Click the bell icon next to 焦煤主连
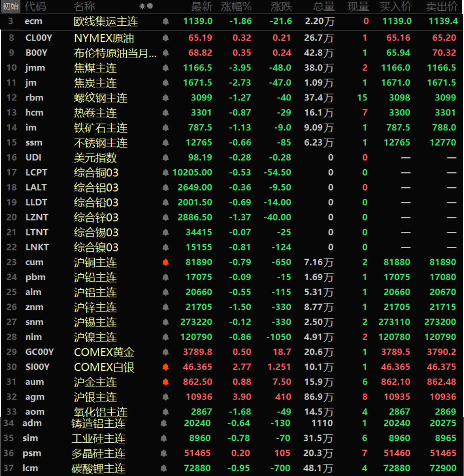Image resolution: width=464 pixels, height=476 pixels. click(x=166, y=68)
